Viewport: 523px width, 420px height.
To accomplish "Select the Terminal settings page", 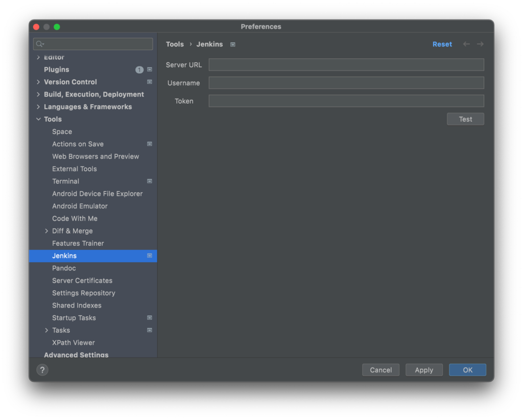I will [66, 181].
